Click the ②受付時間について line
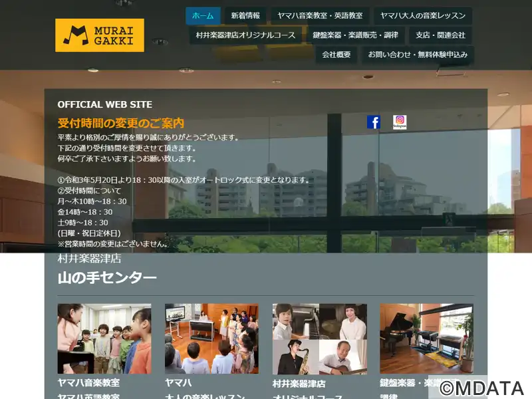 point(89,191)
